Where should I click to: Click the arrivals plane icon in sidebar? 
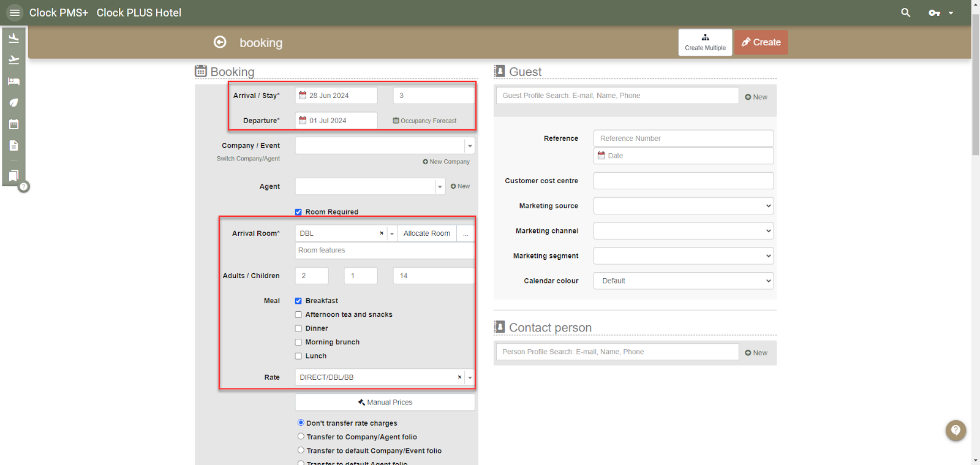(x=13, y=38)
